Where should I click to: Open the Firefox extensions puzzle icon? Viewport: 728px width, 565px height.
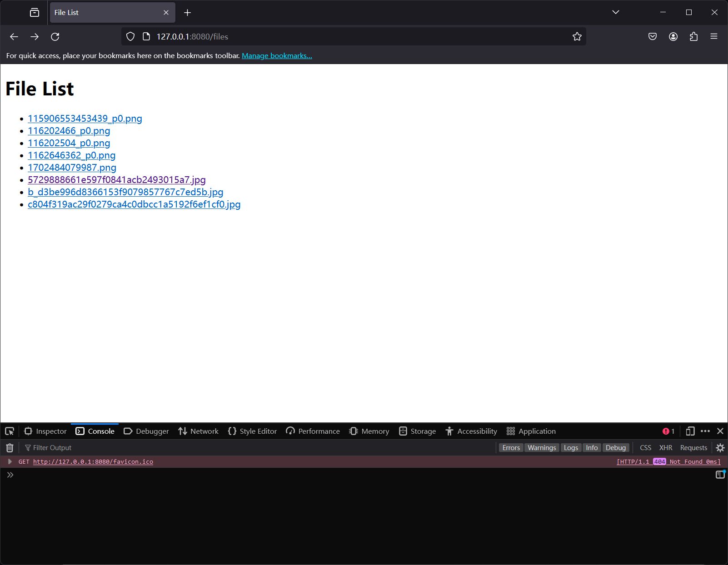pos(693,37)
